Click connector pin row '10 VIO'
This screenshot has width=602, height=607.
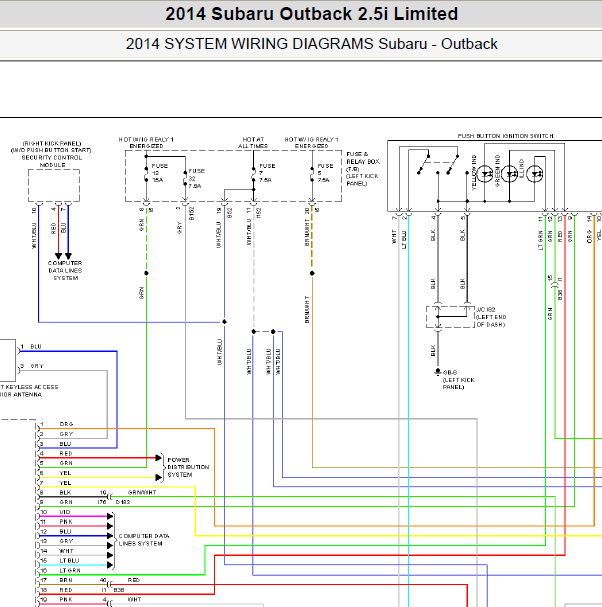tap(57, 512)
